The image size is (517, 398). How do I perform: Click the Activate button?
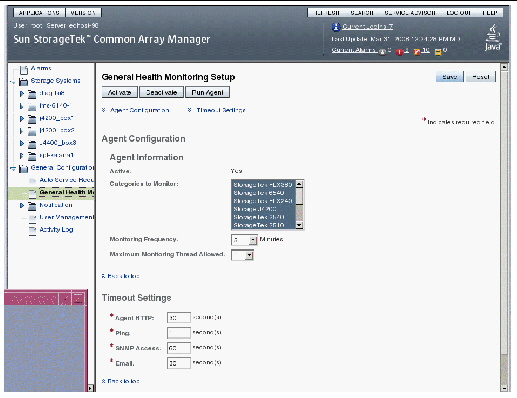(120, 92)
